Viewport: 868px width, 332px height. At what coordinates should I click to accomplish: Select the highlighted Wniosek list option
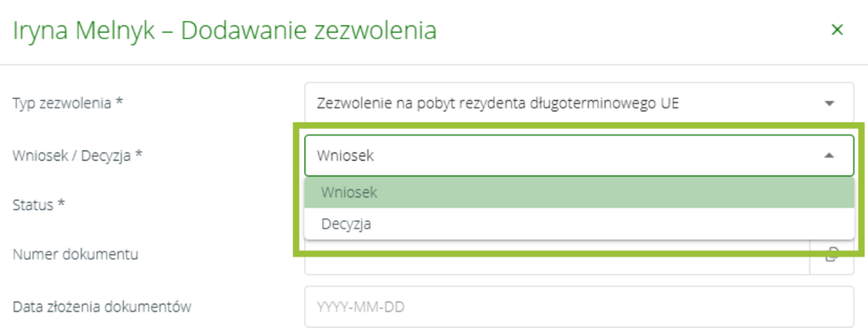pos(579,192)
